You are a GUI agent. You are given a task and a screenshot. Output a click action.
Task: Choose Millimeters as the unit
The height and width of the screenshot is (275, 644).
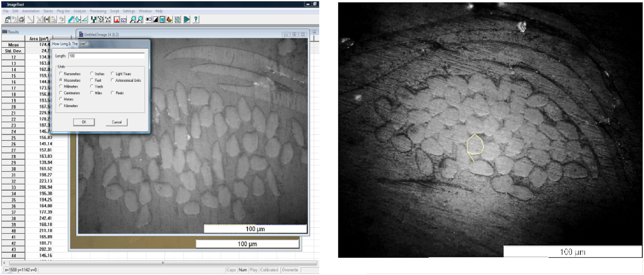pos(61,86)
